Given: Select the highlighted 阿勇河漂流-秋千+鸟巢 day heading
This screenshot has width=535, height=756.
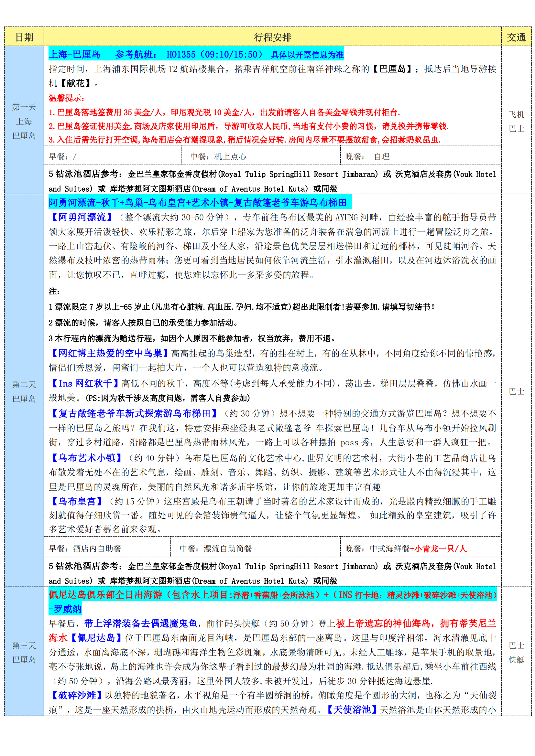Looking at the screenshot, I should [198, 203].
